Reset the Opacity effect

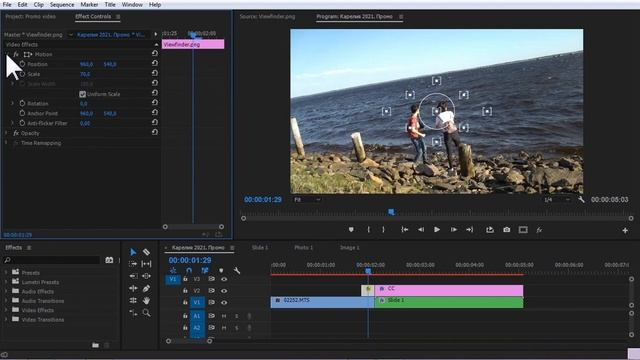(155, 132)
